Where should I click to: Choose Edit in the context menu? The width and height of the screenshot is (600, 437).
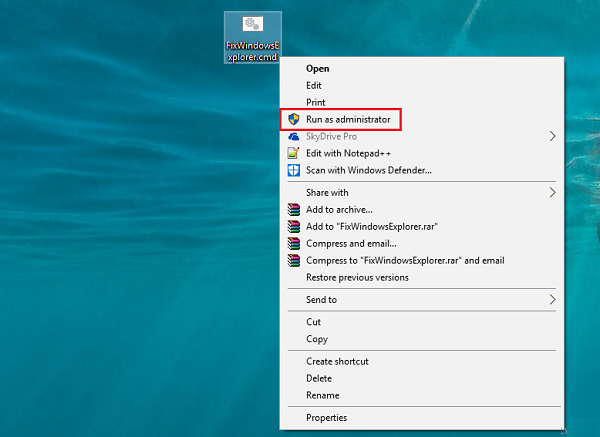314,86
